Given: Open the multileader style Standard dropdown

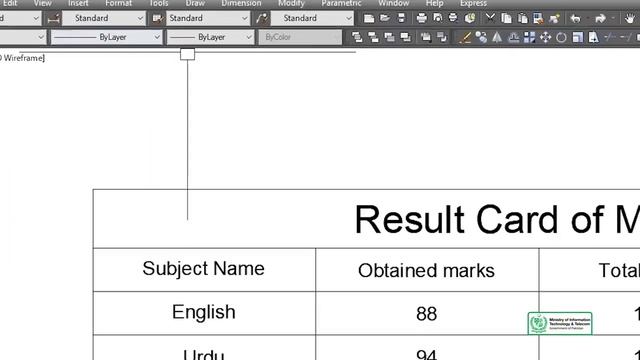Looking at the screenshot, I should [x=312, y=18].
